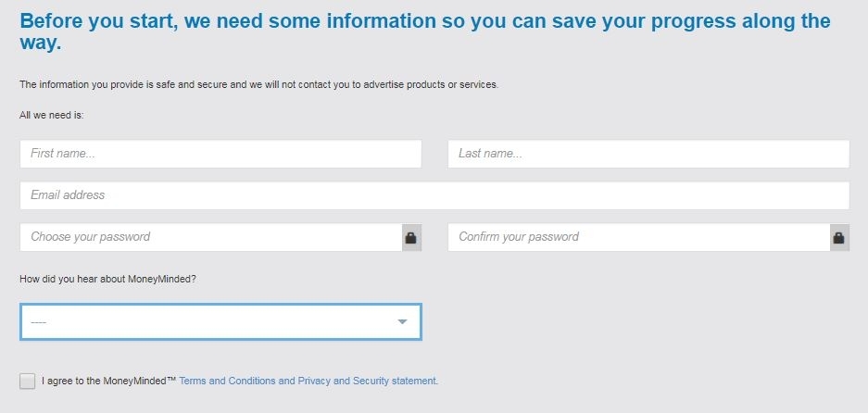868x413 pixels.
Task: Open the Privacy and Security statement link
Action: [x=368, y=381]
